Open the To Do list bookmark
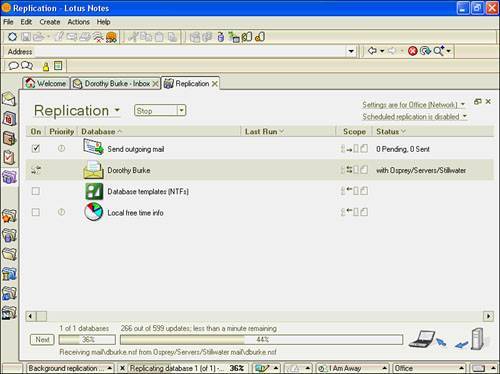This screenshot has width=500, height=374. point(9,157)
